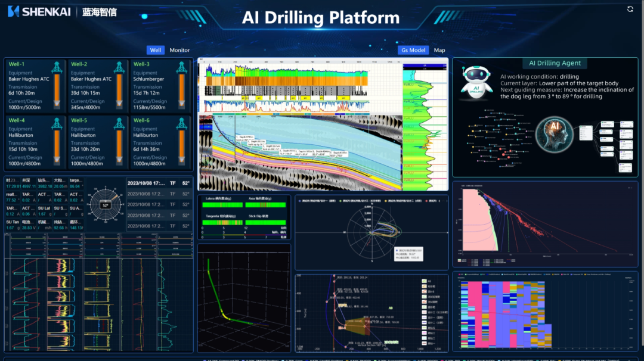Click the Axial vibration level bar
Viewport: 644px width, 361px height.
pos(265,205)
